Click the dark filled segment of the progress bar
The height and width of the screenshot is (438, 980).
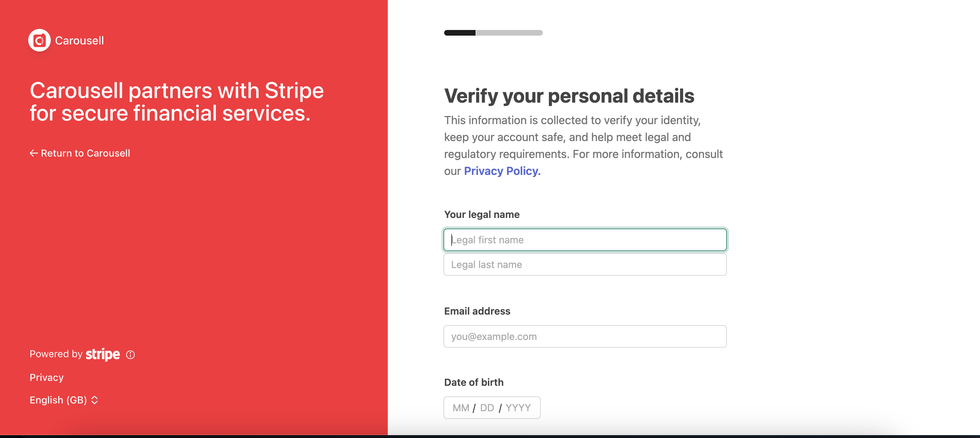[460, 33]
